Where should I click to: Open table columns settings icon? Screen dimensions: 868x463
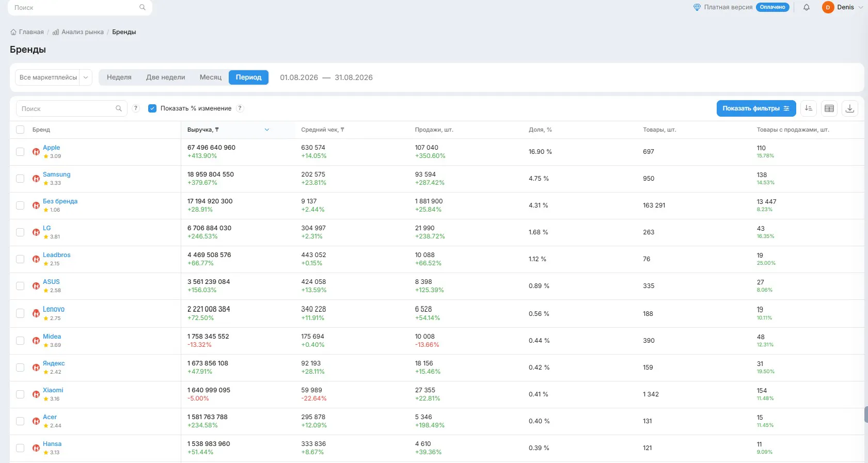[x=829, y=108]
